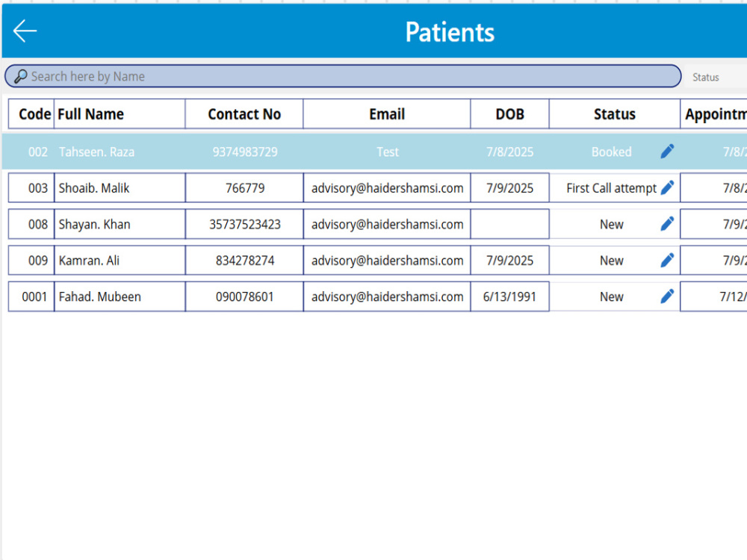This screenshot has height=560, width=747.
Task: Click Shayan. Khan's email address
Action: click(x=387, y=224)
